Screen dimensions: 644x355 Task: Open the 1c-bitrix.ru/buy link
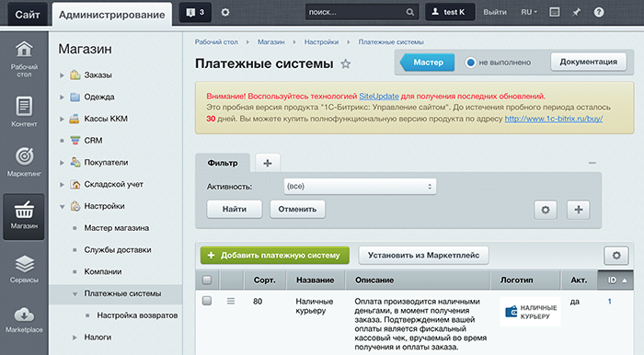coord(554,119)
